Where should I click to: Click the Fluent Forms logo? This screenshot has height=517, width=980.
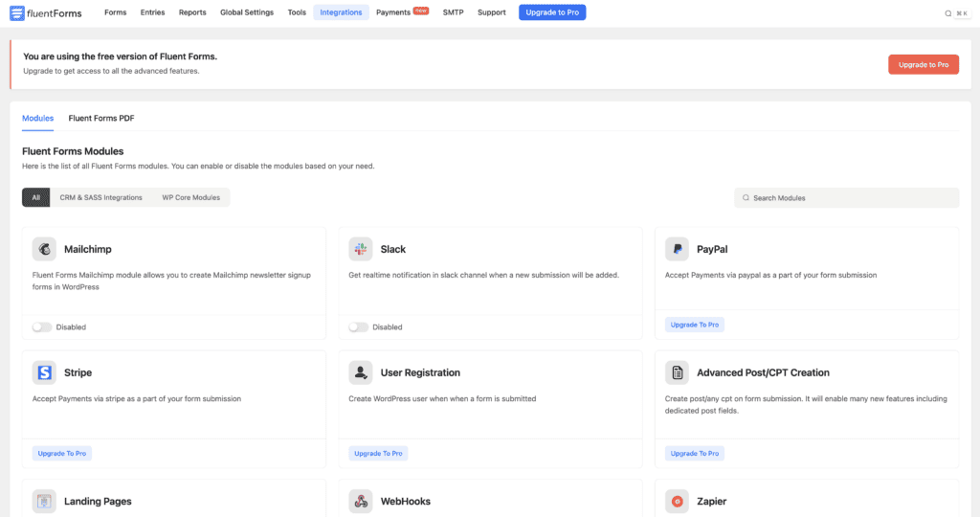coord(46,13)
